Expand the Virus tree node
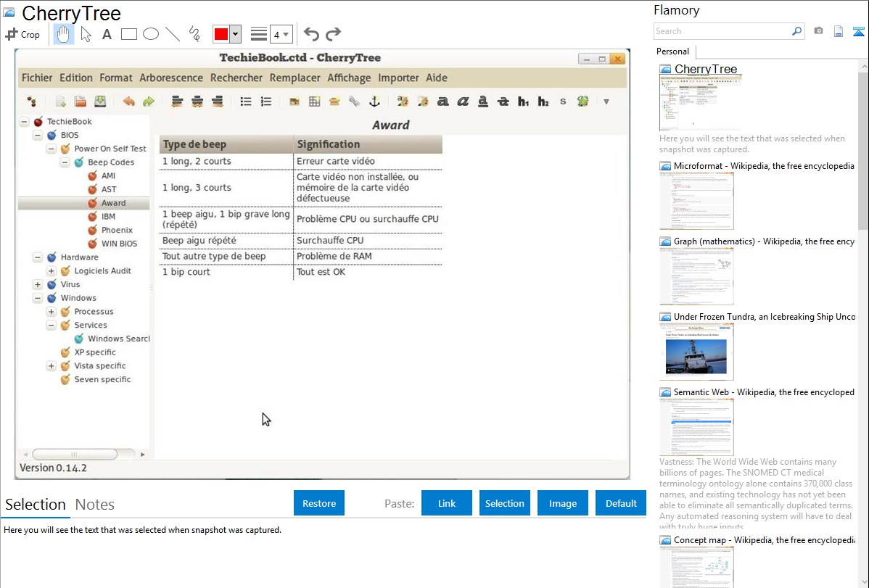The image size is (869, 588). [38, 284]
